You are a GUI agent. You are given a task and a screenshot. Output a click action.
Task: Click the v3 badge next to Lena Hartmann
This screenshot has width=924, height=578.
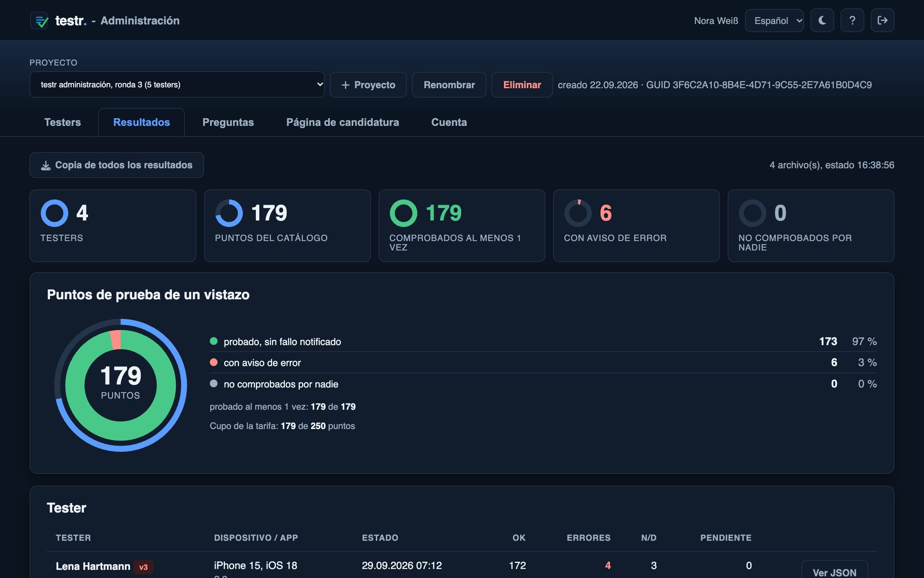tap(143, 567)
